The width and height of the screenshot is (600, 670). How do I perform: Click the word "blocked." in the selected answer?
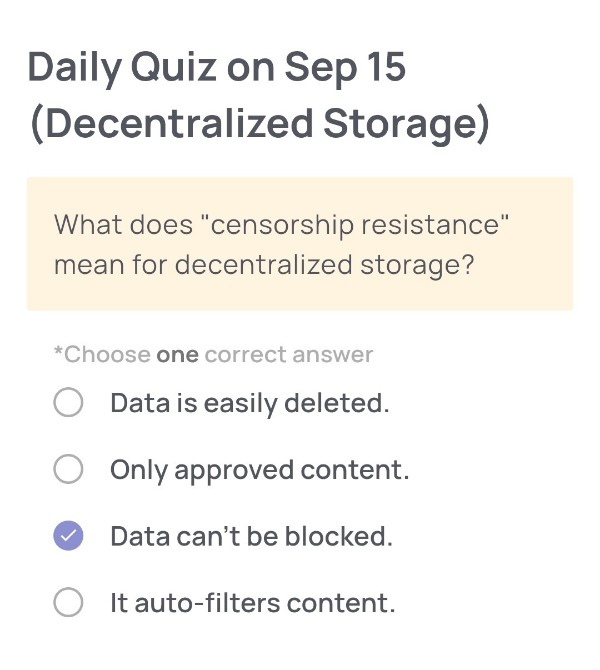(339, 536)
